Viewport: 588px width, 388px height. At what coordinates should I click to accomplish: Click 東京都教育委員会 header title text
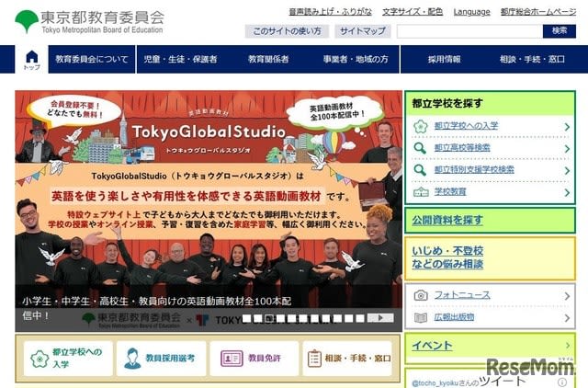102,17
